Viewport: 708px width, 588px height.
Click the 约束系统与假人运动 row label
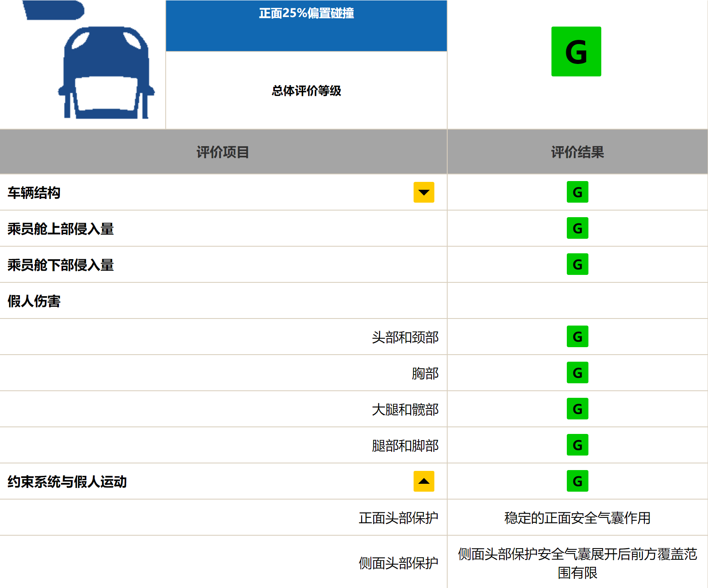pos(67,482)
